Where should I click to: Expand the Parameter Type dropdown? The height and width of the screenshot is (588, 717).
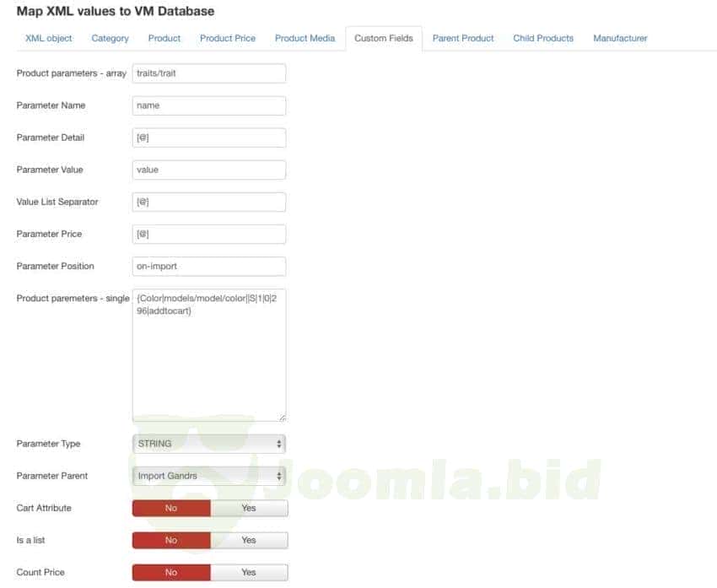point(209,444)
